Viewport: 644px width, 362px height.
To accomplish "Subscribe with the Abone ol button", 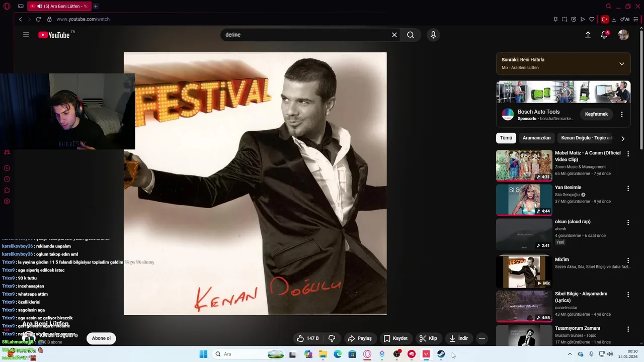I will (101, 338).
